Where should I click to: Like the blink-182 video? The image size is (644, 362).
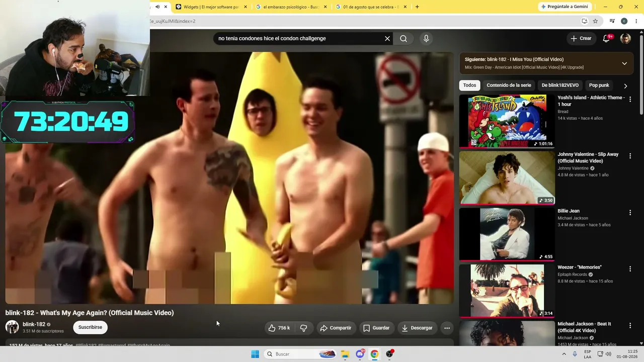280,328
